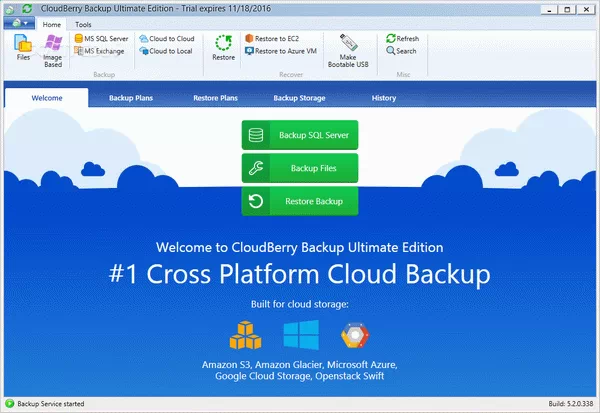Screen dimensions: 600x413
Task: Click the Restore ribbon icon
Action: [223, 47]
